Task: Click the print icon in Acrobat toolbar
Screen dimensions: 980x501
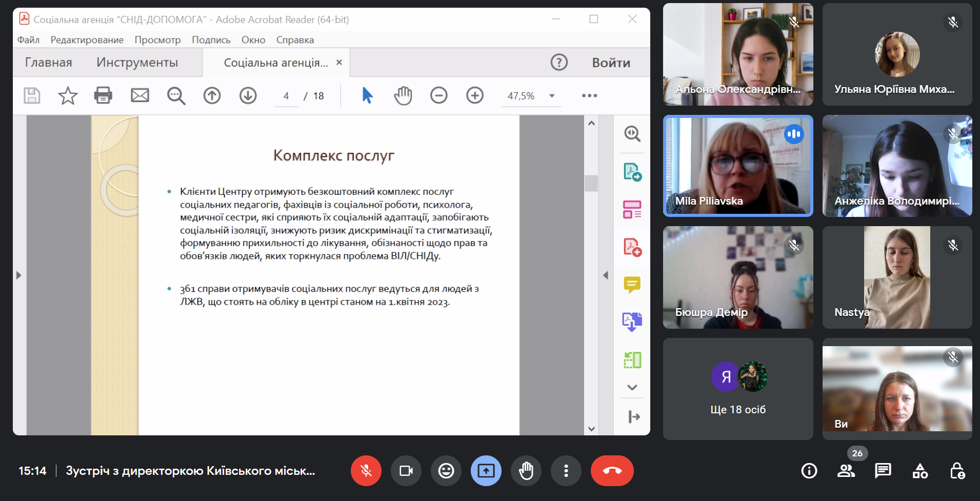Action: [103, 95]
